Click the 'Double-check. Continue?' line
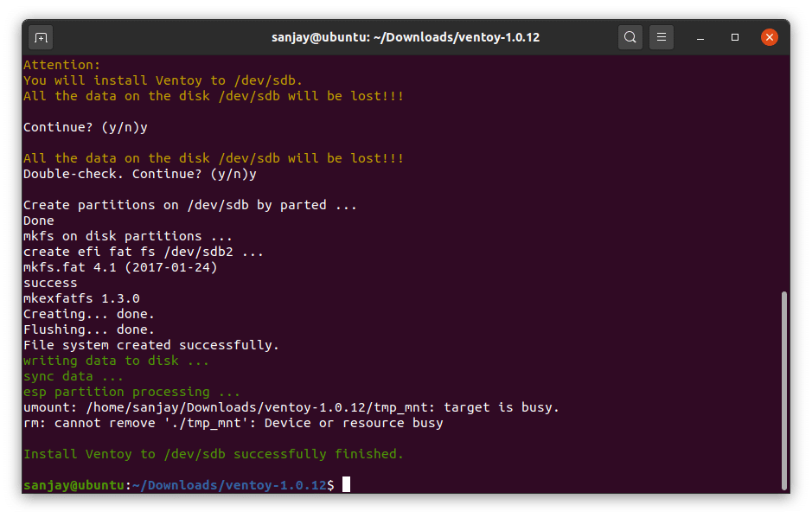This screenshot has height=518, width=812. click(139, 174)
